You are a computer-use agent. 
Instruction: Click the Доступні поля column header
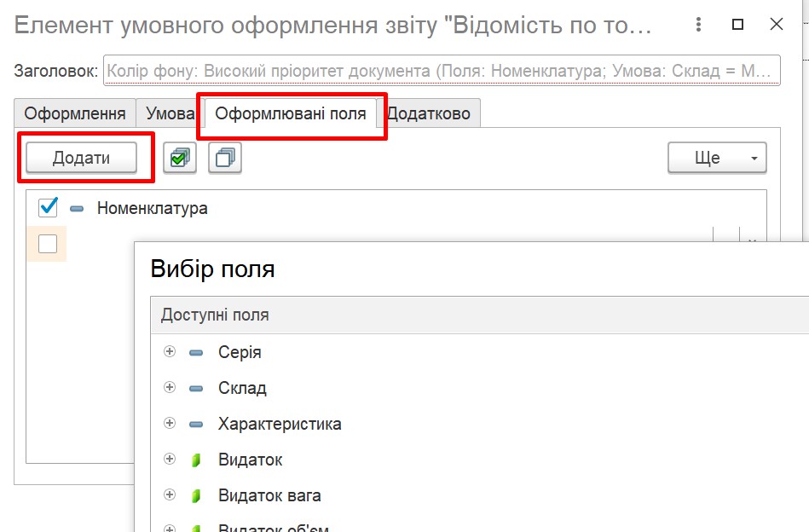(480, 315)
